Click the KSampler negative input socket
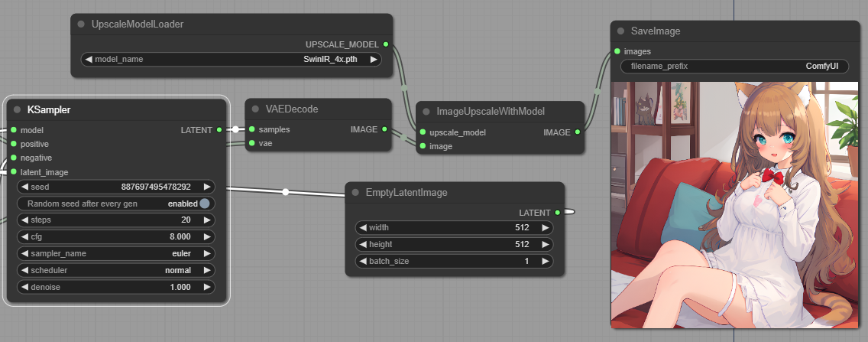 click(13, 158)
